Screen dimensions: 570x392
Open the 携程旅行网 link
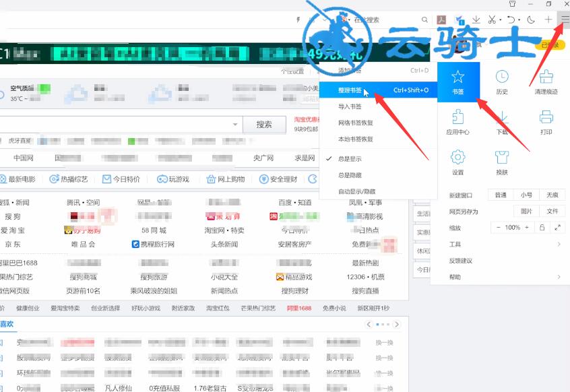(154, 244)
